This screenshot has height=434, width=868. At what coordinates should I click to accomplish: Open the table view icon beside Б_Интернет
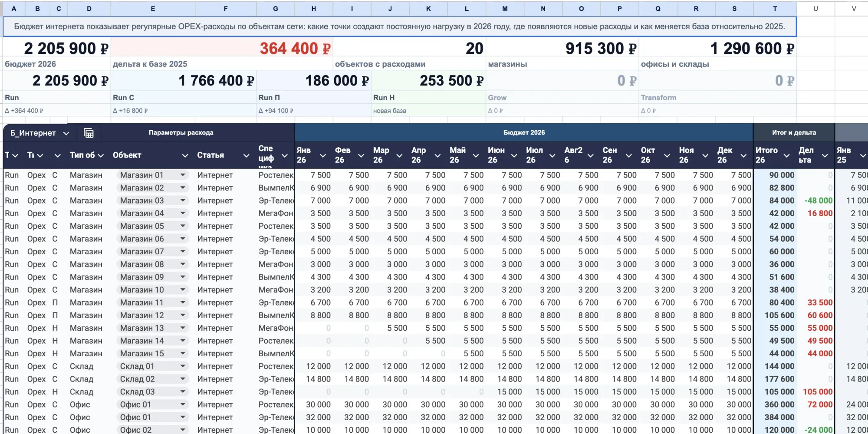pyautogui.click(x=89, y=133)
